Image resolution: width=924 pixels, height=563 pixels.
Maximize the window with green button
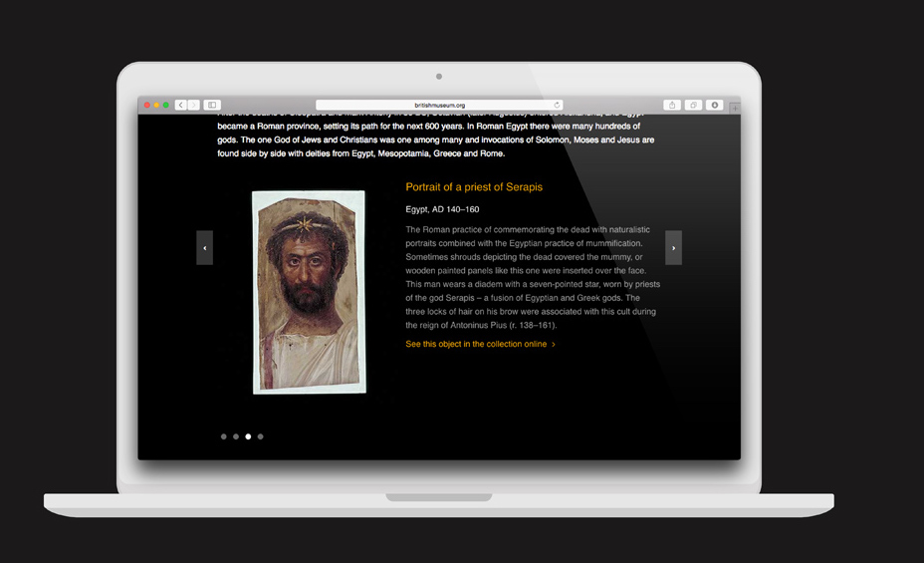[x=166, y=105]
